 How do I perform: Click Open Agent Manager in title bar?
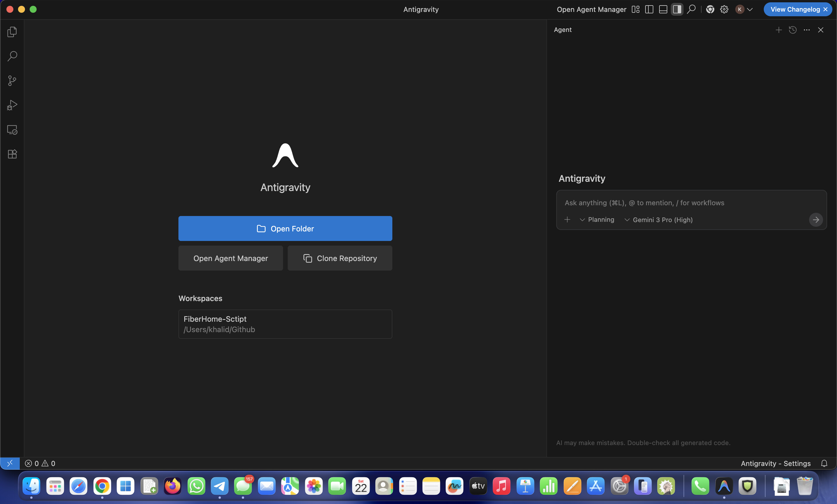591,10
